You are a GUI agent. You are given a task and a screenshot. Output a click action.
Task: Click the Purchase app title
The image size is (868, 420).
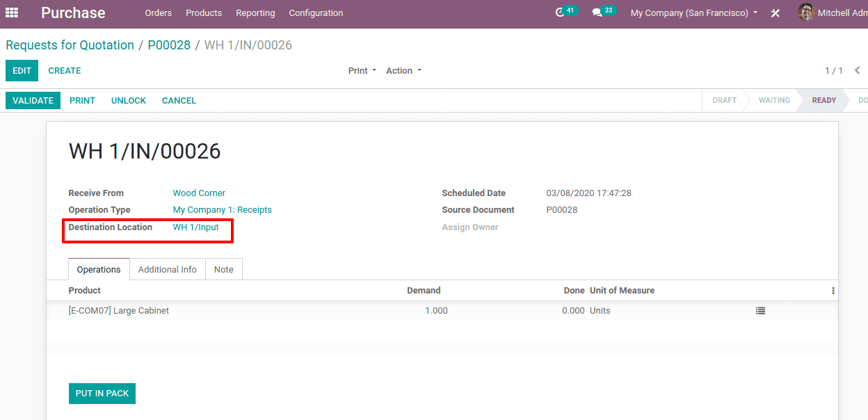pyautogui.click(x=73, y=13)
